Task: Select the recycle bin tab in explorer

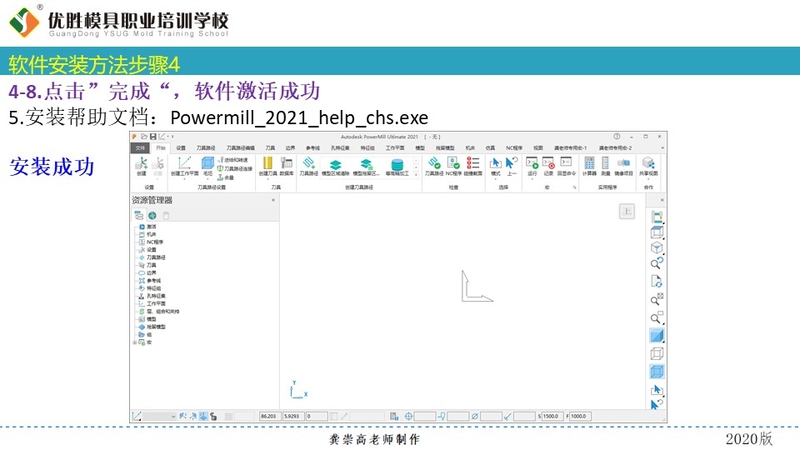Action: [x=166, y=215]
